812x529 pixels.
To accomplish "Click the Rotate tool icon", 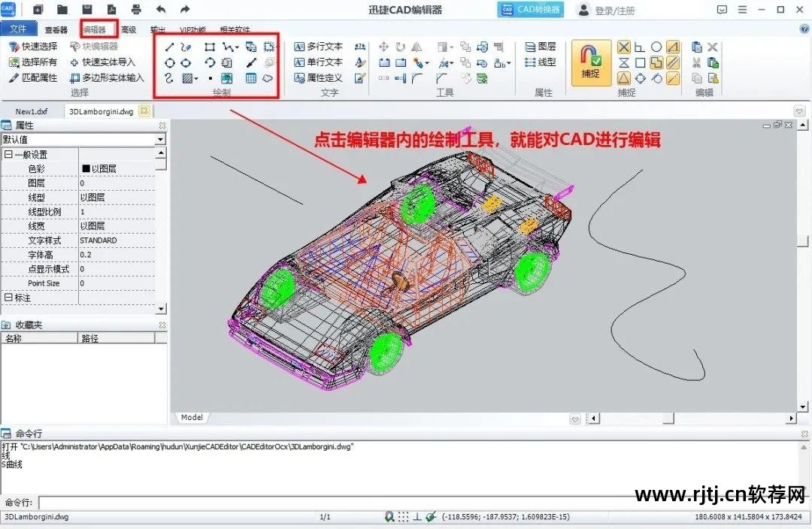I will pyautogui.click(x=400, y=47).
